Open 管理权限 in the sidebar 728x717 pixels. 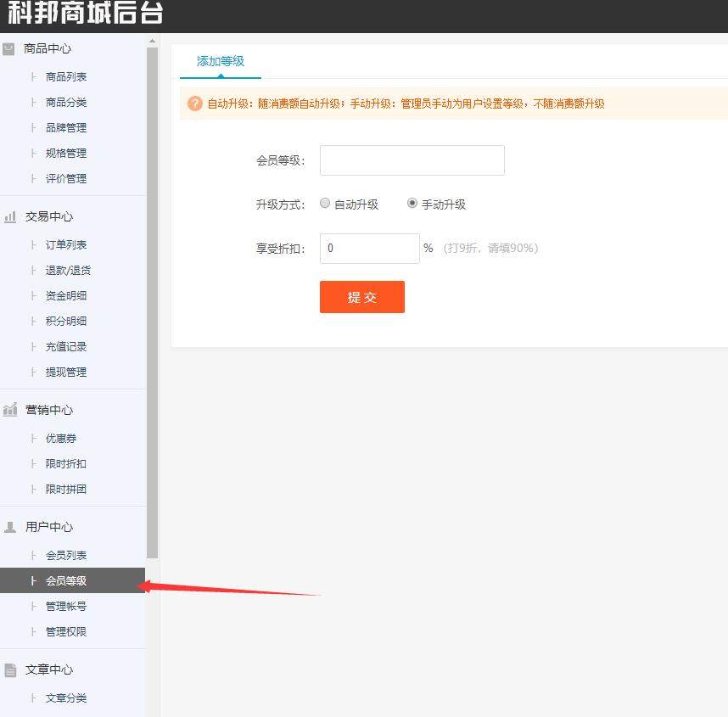coord(66,632)
